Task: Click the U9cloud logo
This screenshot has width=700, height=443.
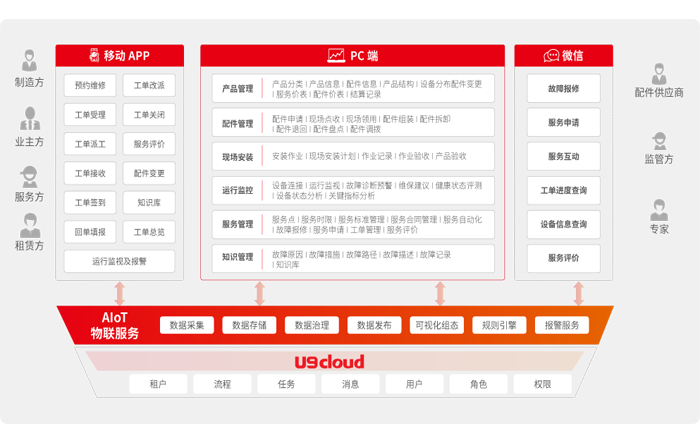Action: click(329, 361)
